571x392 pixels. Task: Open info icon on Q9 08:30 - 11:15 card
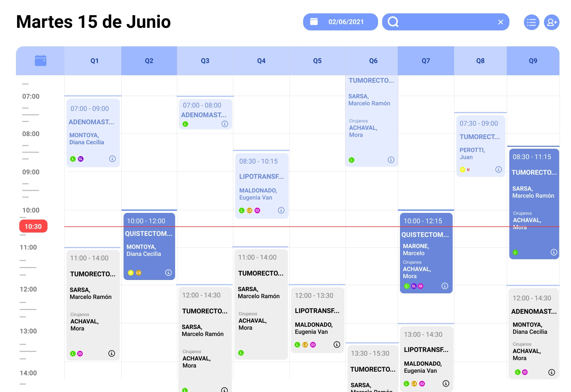click(x=554, y=252)
